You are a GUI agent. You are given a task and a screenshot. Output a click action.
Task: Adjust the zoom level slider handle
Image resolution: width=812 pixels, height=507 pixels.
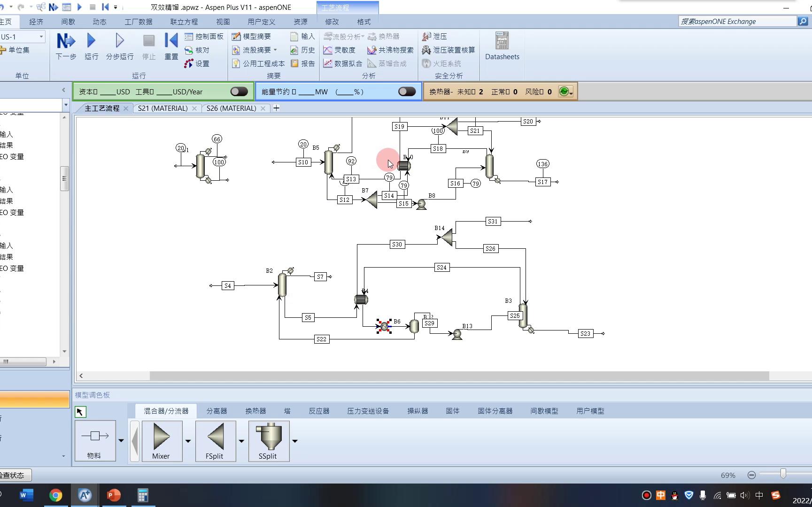pyautogui.click(x=783, y=474)
